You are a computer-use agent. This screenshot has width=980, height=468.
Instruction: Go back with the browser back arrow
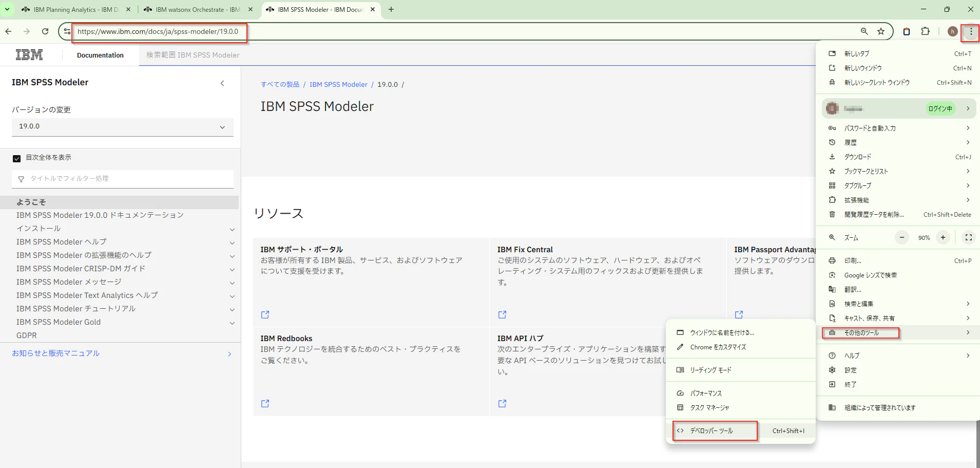[x=8, y=31]
